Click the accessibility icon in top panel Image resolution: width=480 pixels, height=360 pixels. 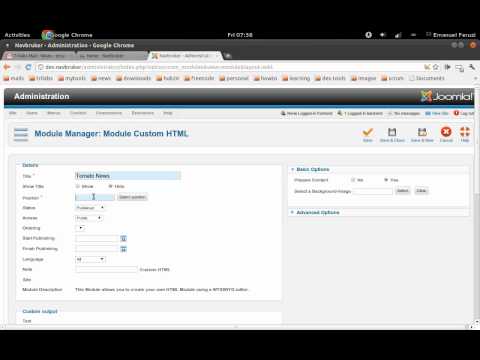368,35
